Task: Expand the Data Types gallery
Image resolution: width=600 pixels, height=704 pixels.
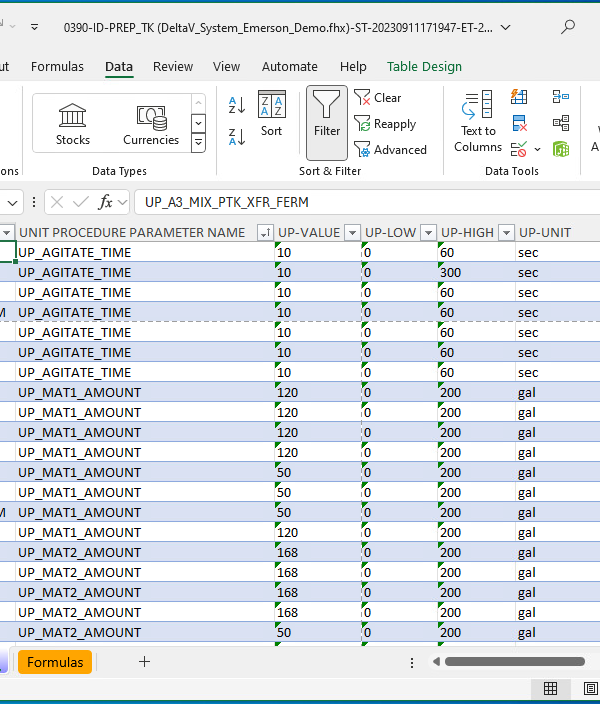Action: coord(199,143)
